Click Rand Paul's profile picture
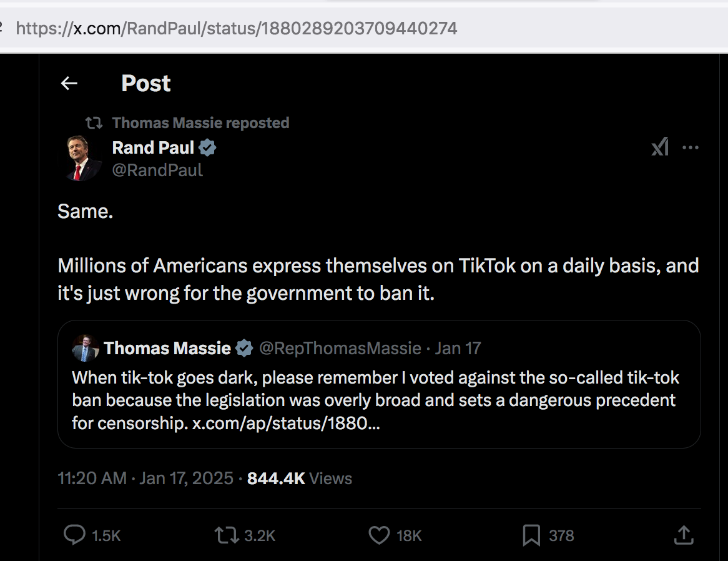Screen dimensions: 728x561 coord(79,158)
